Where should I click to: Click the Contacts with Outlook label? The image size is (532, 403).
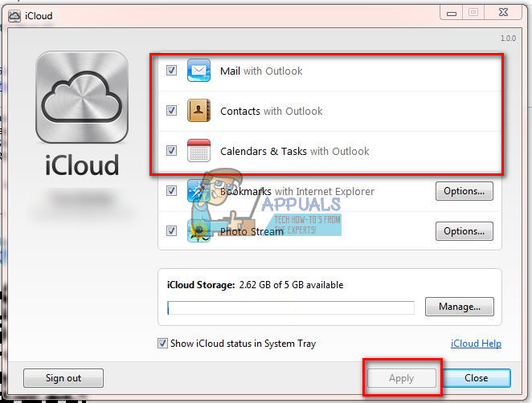click(x=272, y=111)
